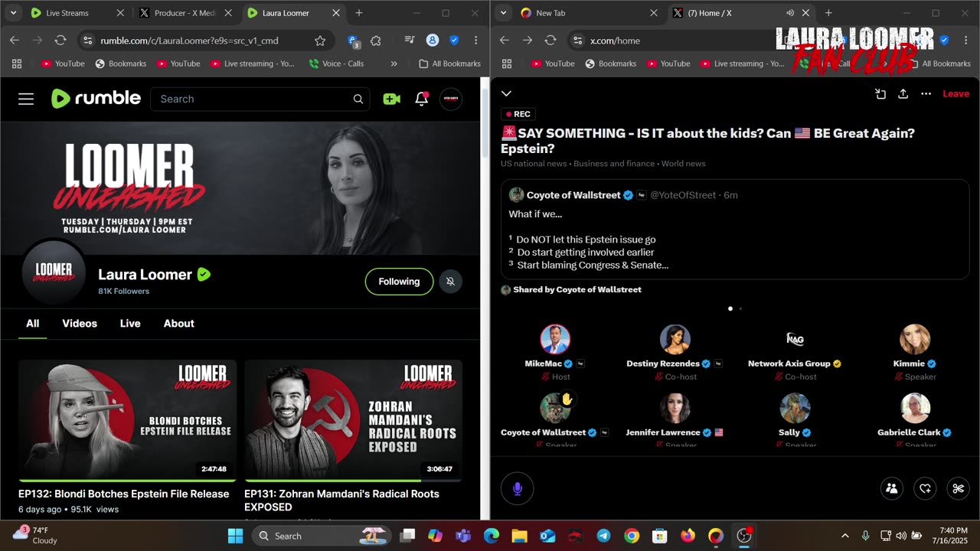Image resolution: width=980 pixels, height=551 pixels.
Task: Open EP132 Blondi Botches video thumbnail
Action: pos(128,420)
